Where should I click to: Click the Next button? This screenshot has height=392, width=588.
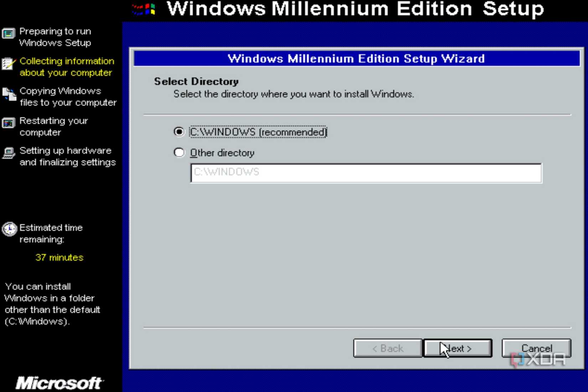tap(457, 348)
